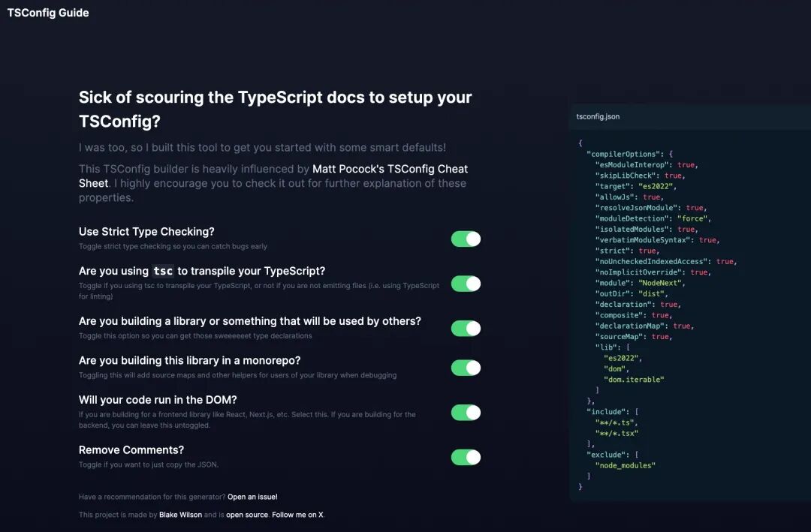Click the "dom.iterable" lib entry
This screenshot has width=811, height=532.
634,380
